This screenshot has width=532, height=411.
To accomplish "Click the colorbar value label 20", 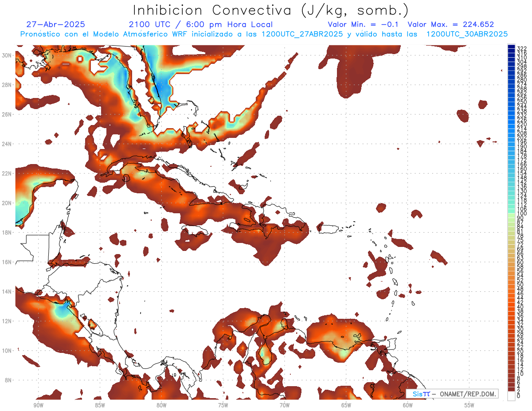I will click(x=520, y=351).
